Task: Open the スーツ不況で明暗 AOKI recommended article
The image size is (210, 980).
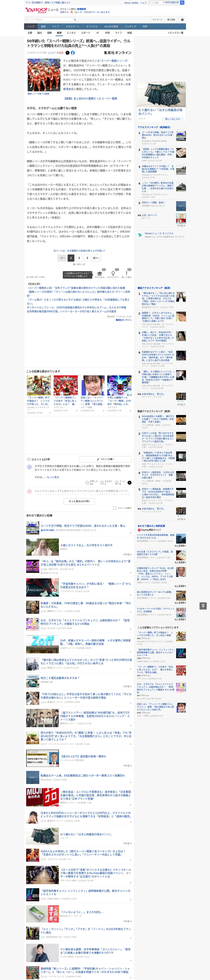Action: [x=83, y=526]
